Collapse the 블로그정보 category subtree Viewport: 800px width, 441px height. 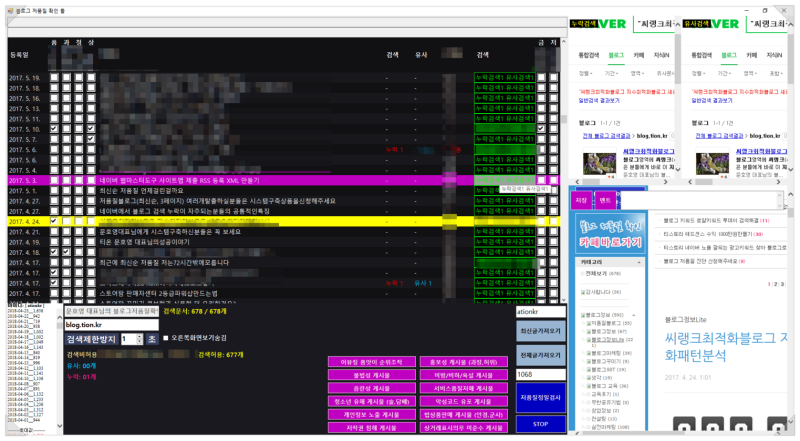(634, 315)
